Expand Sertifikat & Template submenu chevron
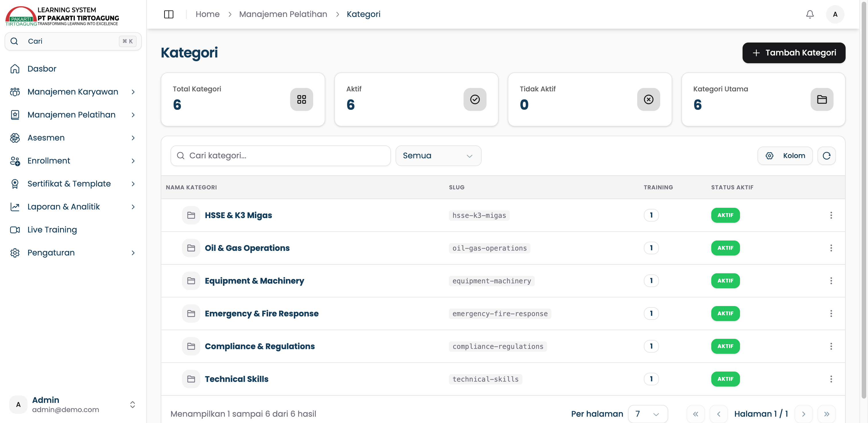Screen dimensions: 868x423 pos(133,184)
